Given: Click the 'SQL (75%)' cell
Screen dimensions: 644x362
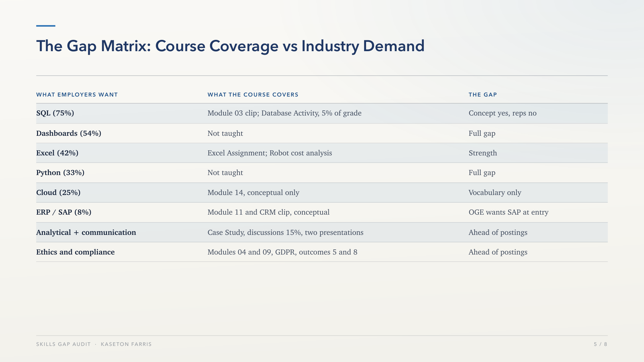Looking at the screenshot, I should point(55,113).
